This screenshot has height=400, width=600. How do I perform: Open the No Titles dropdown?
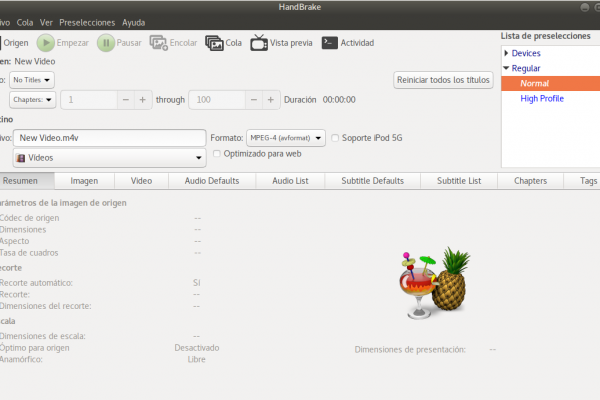coord(32,80)
